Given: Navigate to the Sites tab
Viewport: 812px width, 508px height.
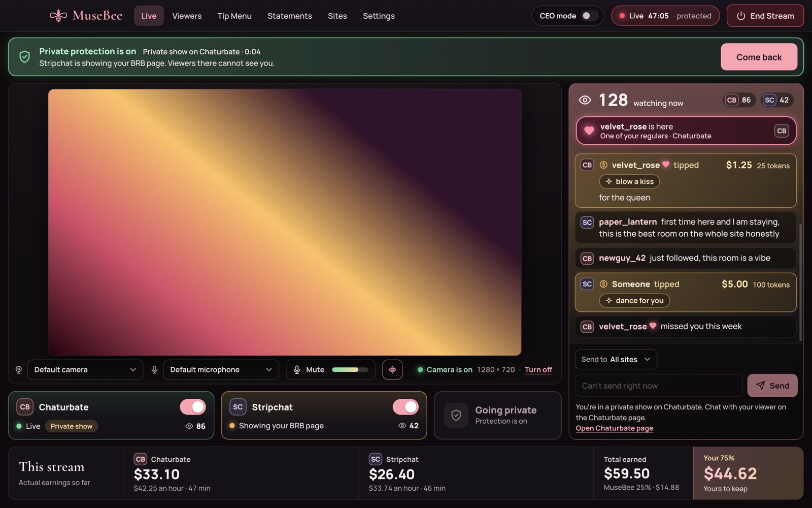Looking at the screenshot, I should (x=337, y=16).
